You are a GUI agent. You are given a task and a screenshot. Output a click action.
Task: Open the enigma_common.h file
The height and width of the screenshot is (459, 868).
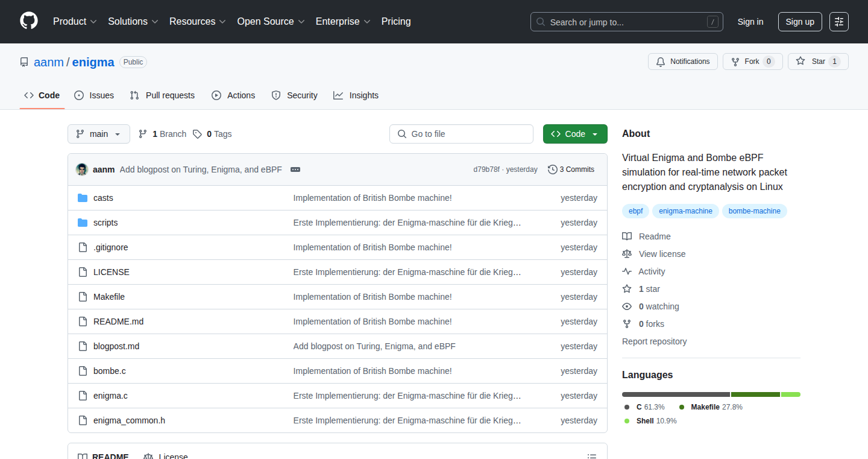129,420
